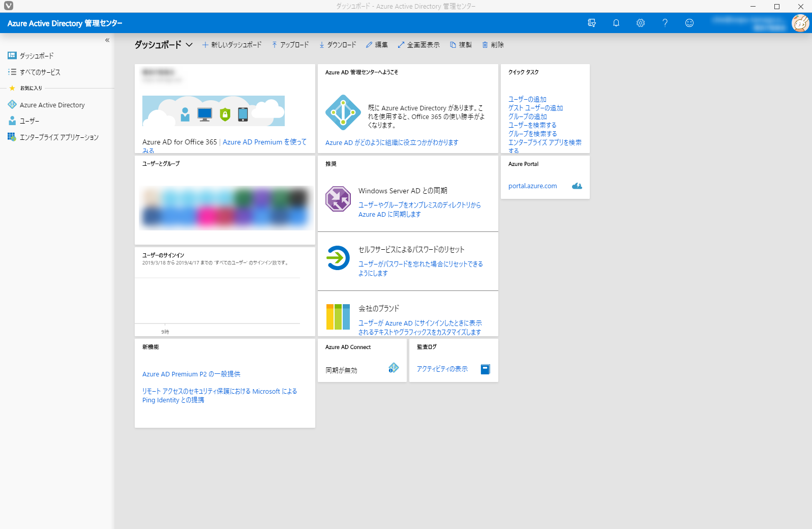Click the クイック タスク tile heading
Viewport: 812px width, 529px height.
[x=524, y=72]
